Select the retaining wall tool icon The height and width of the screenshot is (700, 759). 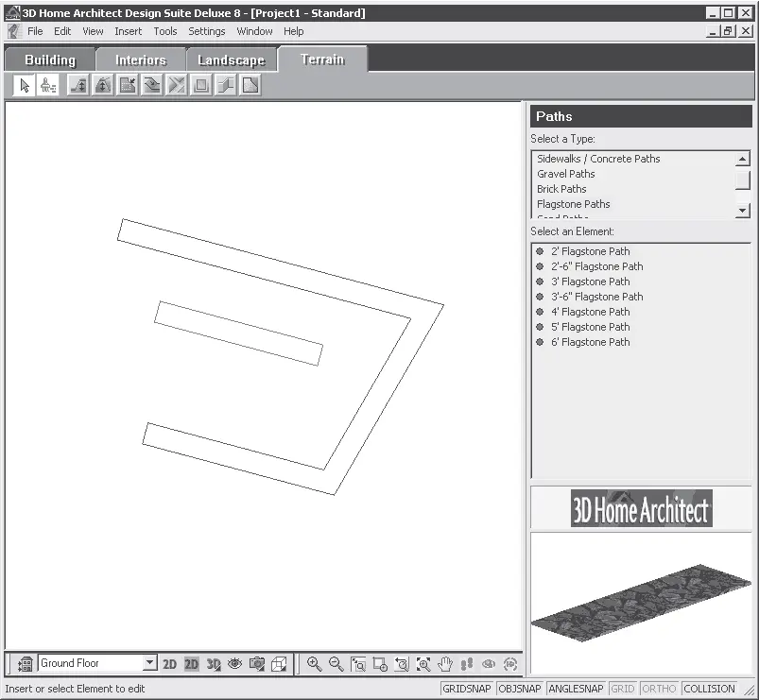tap(226, 86)
